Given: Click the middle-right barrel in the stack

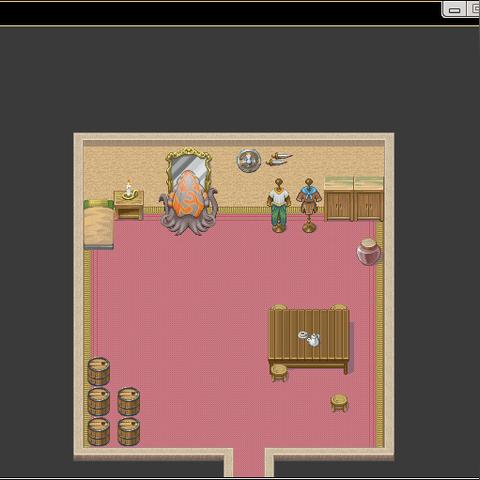Looking at the screenshot, I should (129, 401).
